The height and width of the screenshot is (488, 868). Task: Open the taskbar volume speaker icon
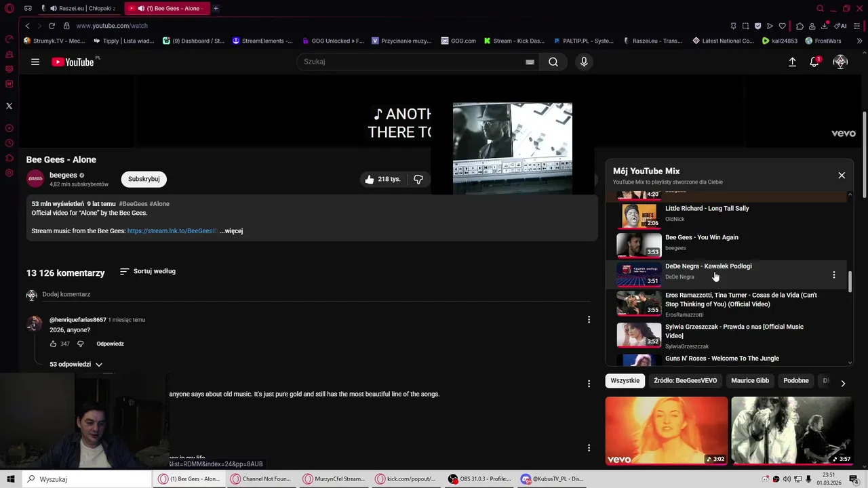click(x=787, y=479)
